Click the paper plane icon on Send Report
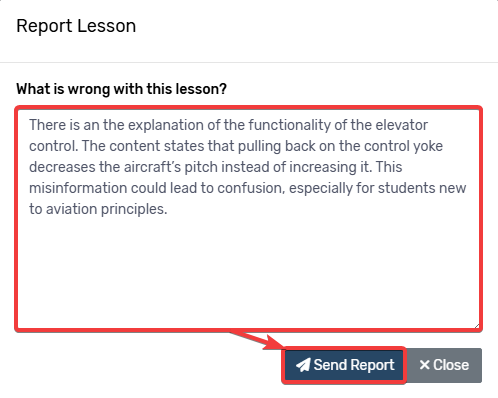The image size is (498, 398). (x=303, y=365)
